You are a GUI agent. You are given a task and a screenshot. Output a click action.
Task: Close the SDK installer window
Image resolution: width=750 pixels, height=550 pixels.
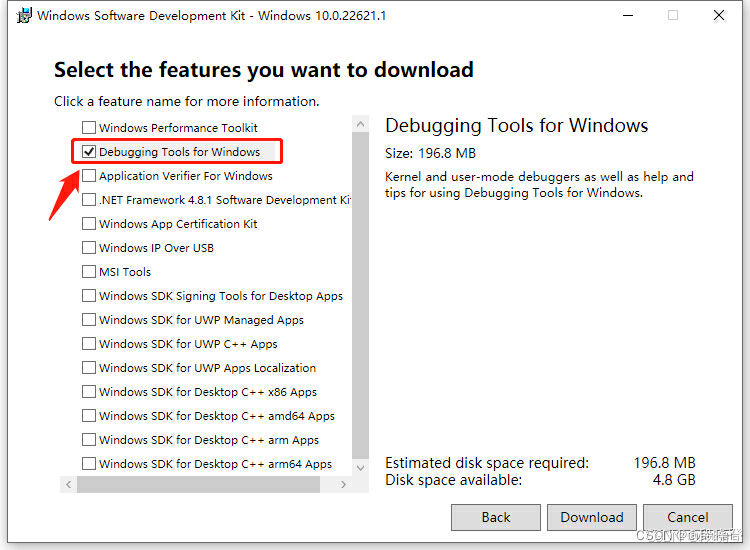pos(719,15)
